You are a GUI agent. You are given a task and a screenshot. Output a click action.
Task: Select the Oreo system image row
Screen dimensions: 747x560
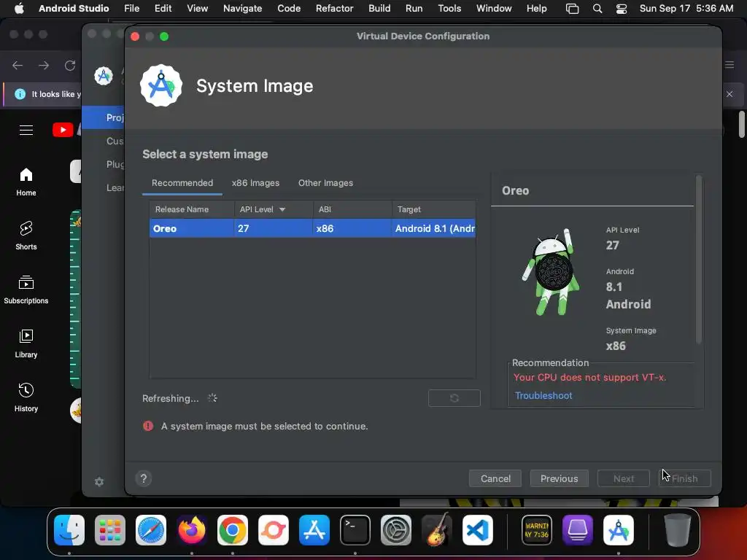click(312, 228)
